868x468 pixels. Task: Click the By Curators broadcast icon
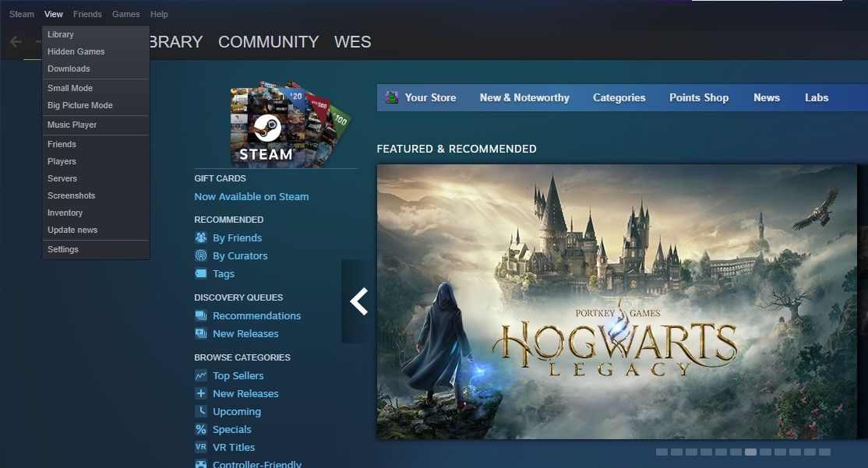pos(201,255)
